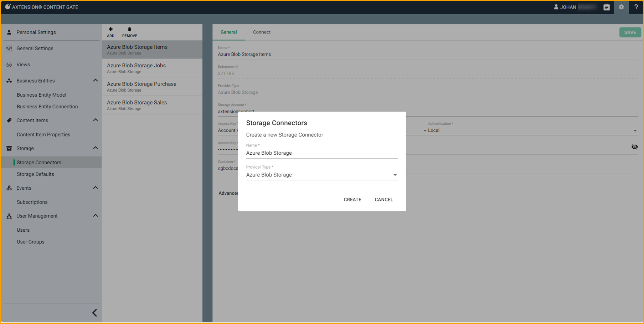The height and width of the screenshot is (324, 644).
Task: Click the Add plus icon
Action: [x=111, y=29]
